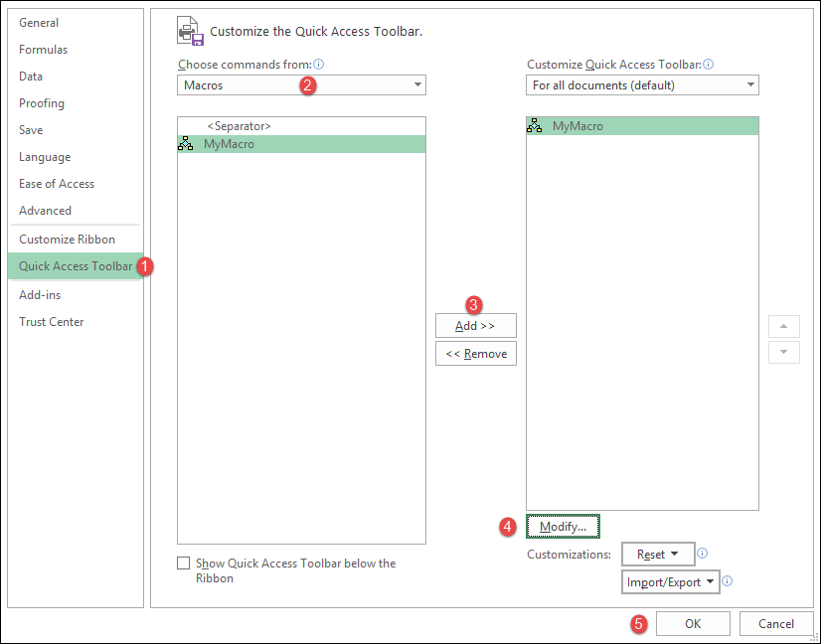The image size is (821, 644).
Task: Open the Trust Center settings page
Action: click(51, 321)
